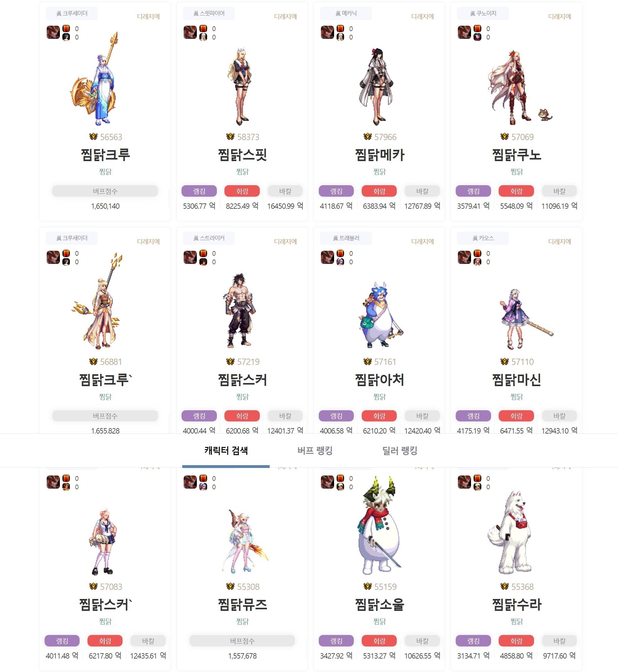Click the 디레지에 server label on 眞 스트라이커 card
618x672 pixels.
click(x=285, y=242)
